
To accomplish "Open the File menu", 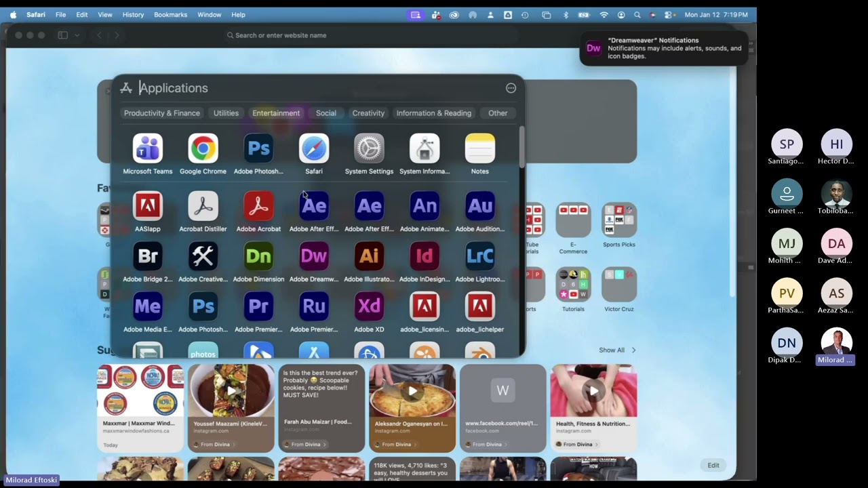I will tap(60, 15).
